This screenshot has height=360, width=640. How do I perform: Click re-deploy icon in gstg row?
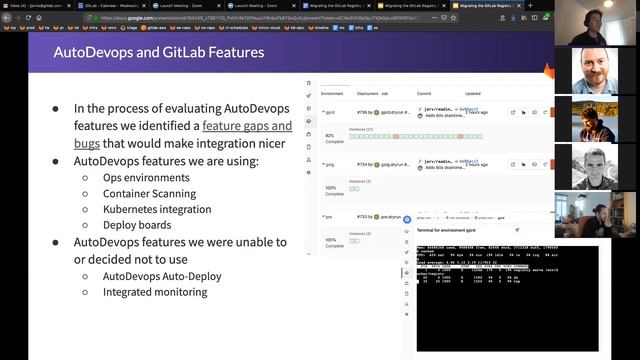point(545,164)
